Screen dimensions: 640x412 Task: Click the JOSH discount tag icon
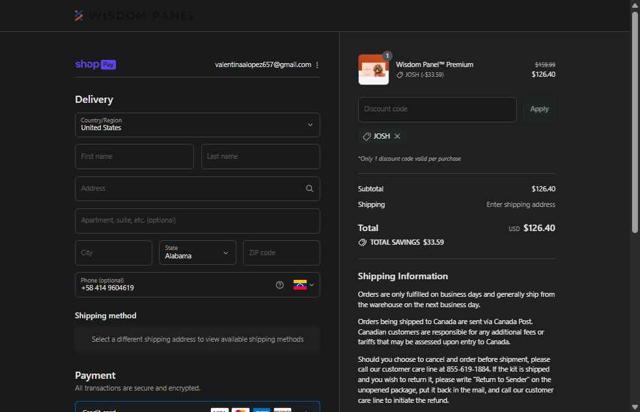(x=367, y=136)
